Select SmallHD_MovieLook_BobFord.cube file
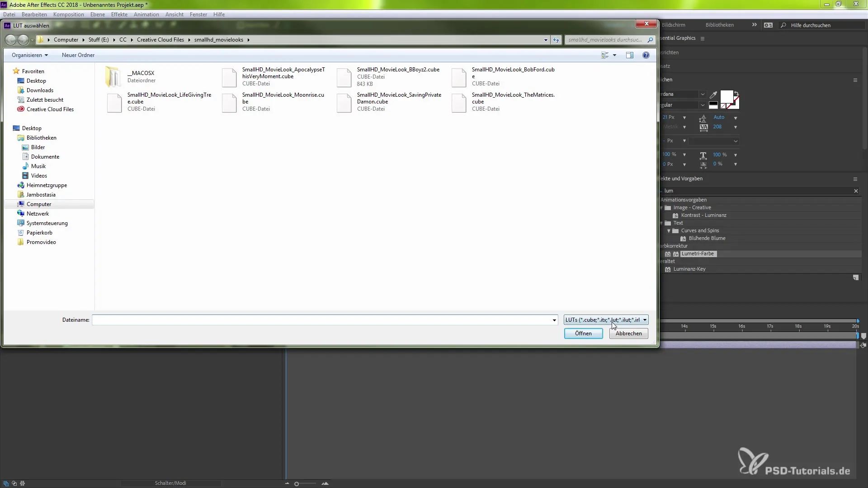Viewport: 868px width, 488px height. (x=504, y=76)
